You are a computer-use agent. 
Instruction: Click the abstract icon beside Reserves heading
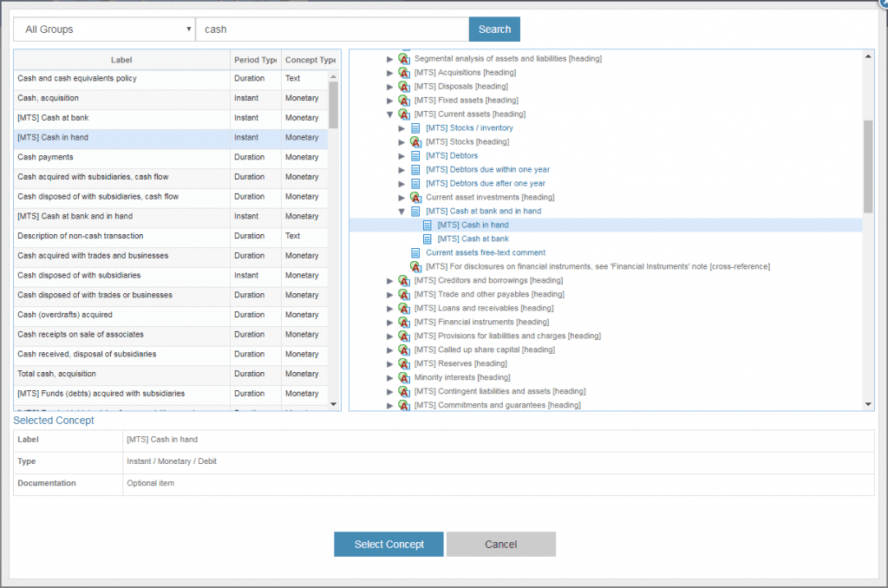403,364
